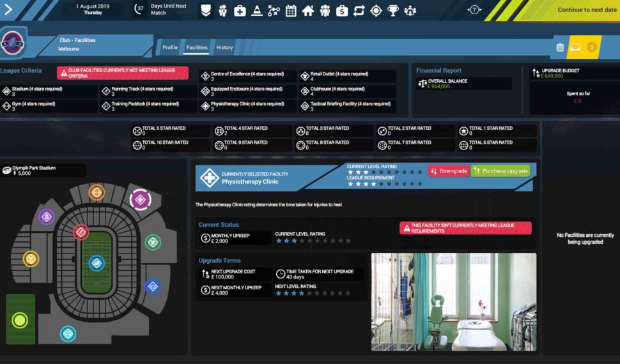Image resolution: width=620 pixels, height=364 pixels.
Task: Click the clipboard notes icon near inbox
Action: click(560, 47)
